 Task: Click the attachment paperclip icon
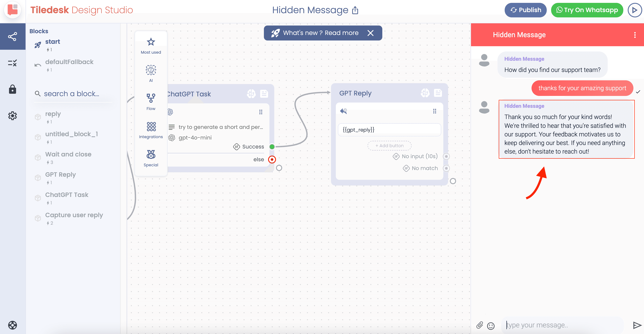click(480, 325)
